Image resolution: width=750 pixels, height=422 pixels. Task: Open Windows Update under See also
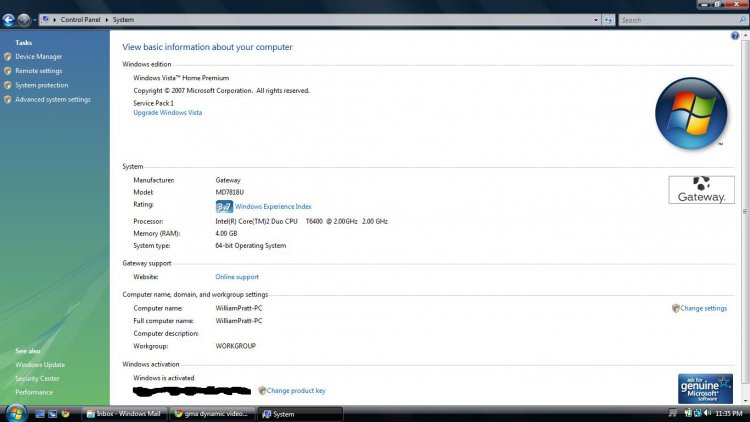point(40,365)
